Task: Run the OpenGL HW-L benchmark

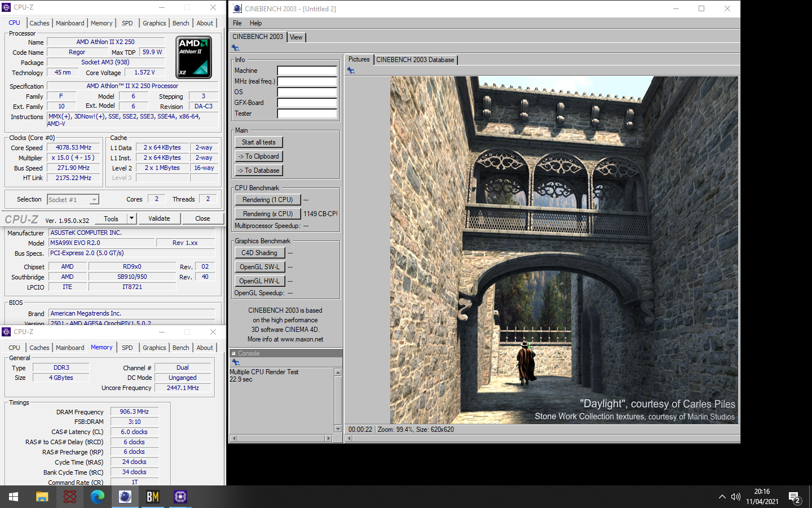Action: tap(259, 281)
